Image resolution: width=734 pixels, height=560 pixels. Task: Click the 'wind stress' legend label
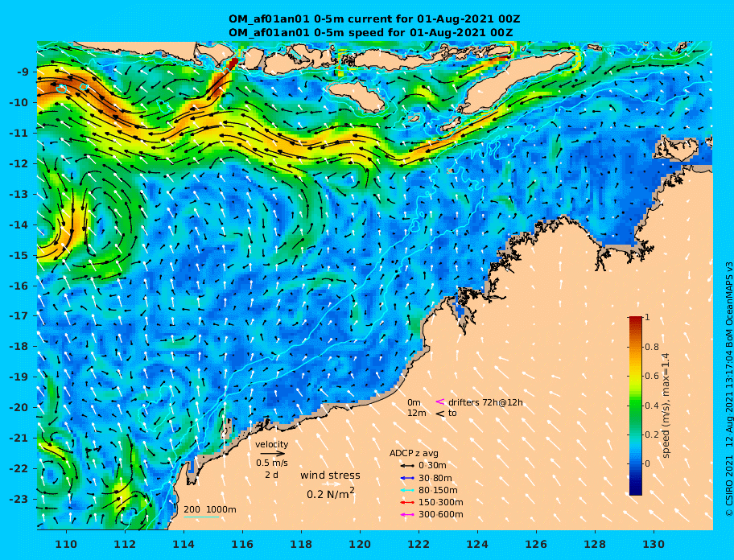click(x=331, y=475)
